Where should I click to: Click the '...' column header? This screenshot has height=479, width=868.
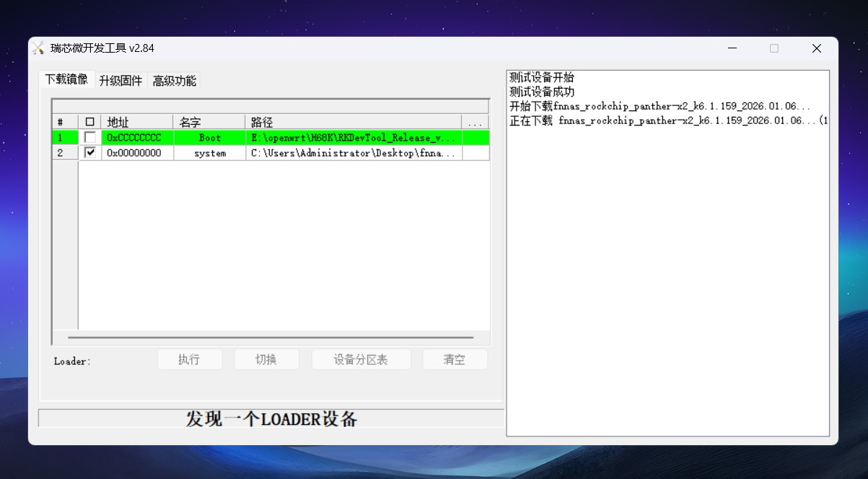[475, 122]
